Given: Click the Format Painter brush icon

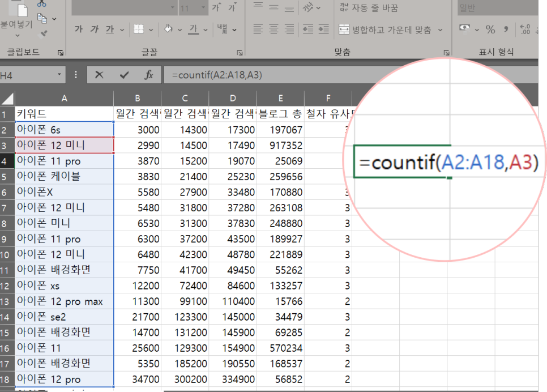Looking at the screenshot, I should point(43,33).
